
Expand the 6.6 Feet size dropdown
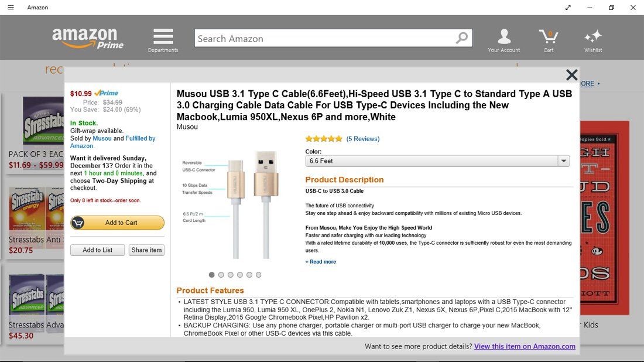[x=563, y=161]
